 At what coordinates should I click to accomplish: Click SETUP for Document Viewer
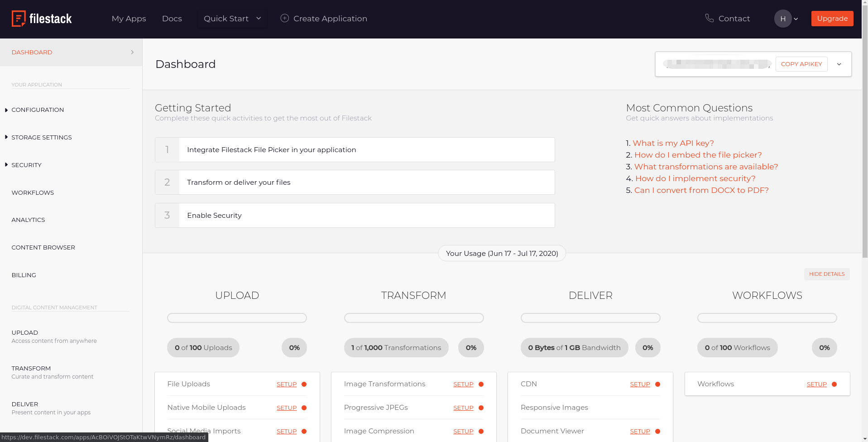pos(640,432)
